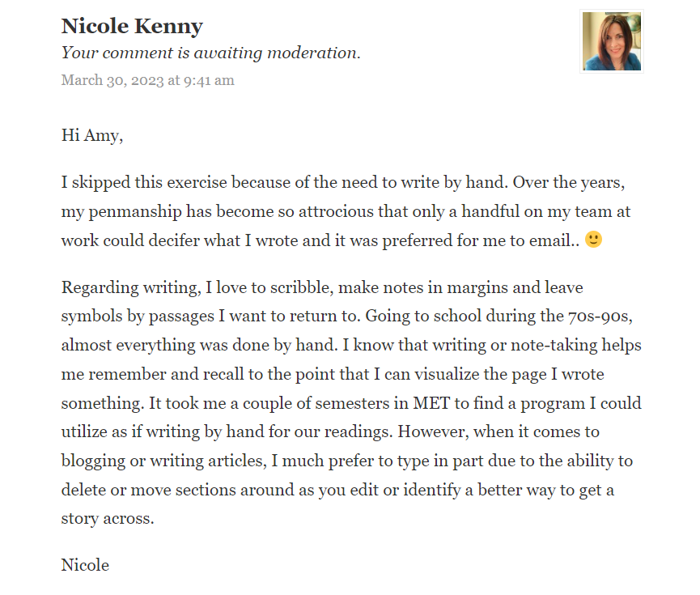Open the Nicole Kenny author name
Screen dimensions: 700x595
132,27
